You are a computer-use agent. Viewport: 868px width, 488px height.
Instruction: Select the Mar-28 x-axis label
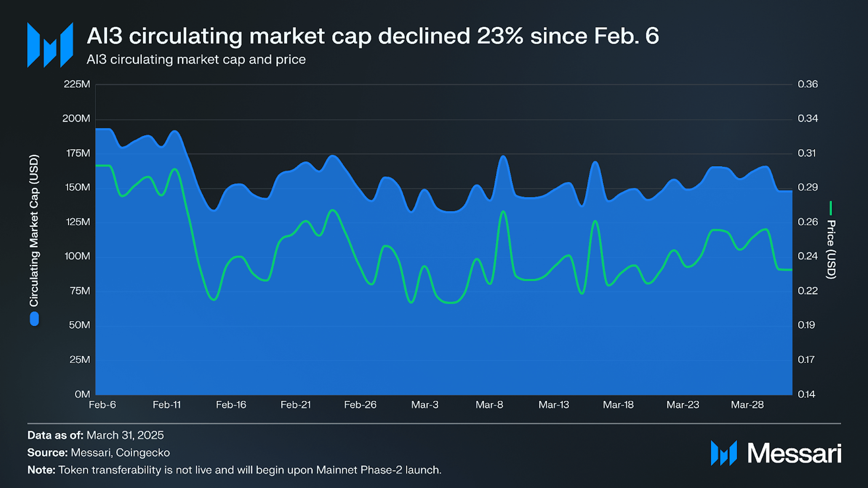[x=747, y=405]
